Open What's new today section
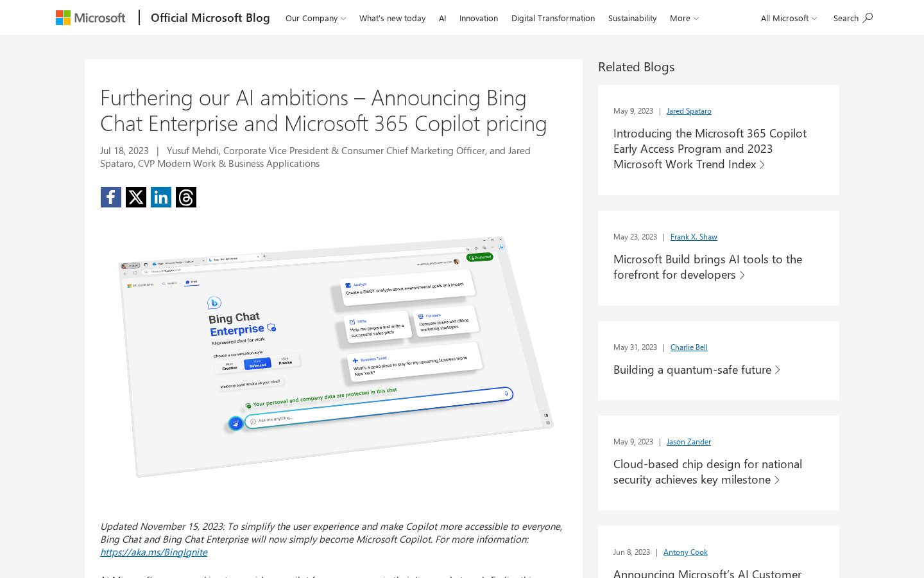The height and width of the screenshot is (578, 924). (392, 18)
